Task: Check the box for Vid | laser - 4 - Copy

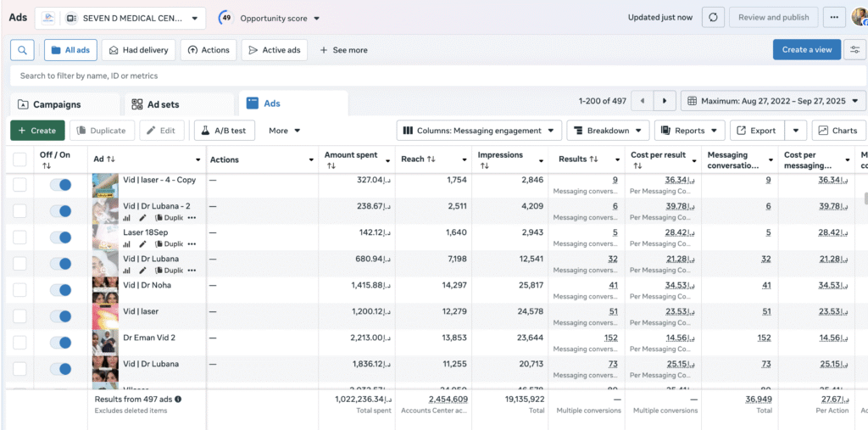Action: coord(19,185)
